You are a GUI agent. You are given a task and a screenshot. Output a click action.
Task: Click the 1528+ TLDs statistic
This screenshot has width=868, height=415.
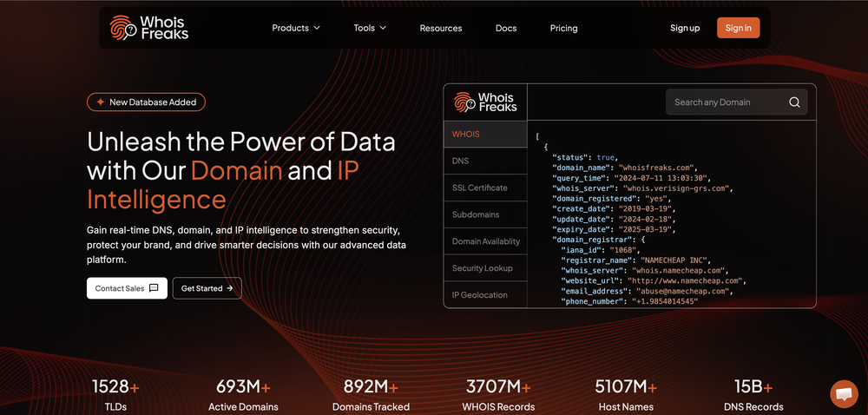(x=115, y=395)
